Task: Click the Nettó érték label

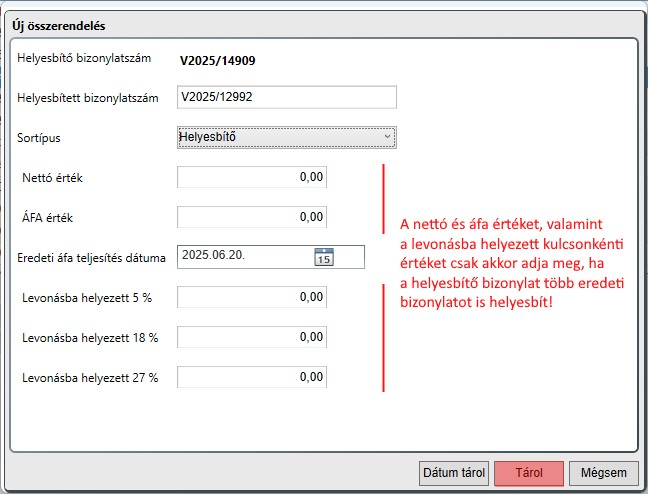Action: coord(52,178)
